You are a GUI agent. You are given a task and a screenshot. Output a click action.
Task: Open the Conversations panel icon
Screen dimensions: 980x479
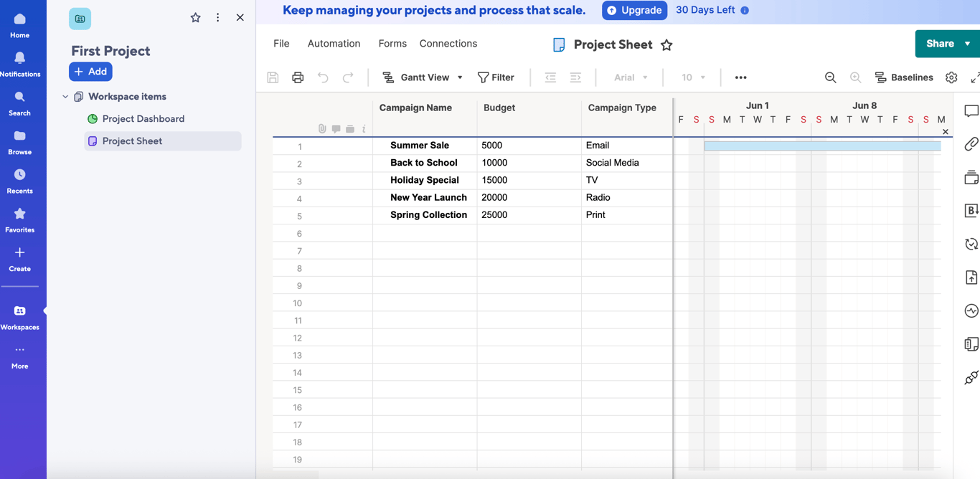[x=971, y=111]
